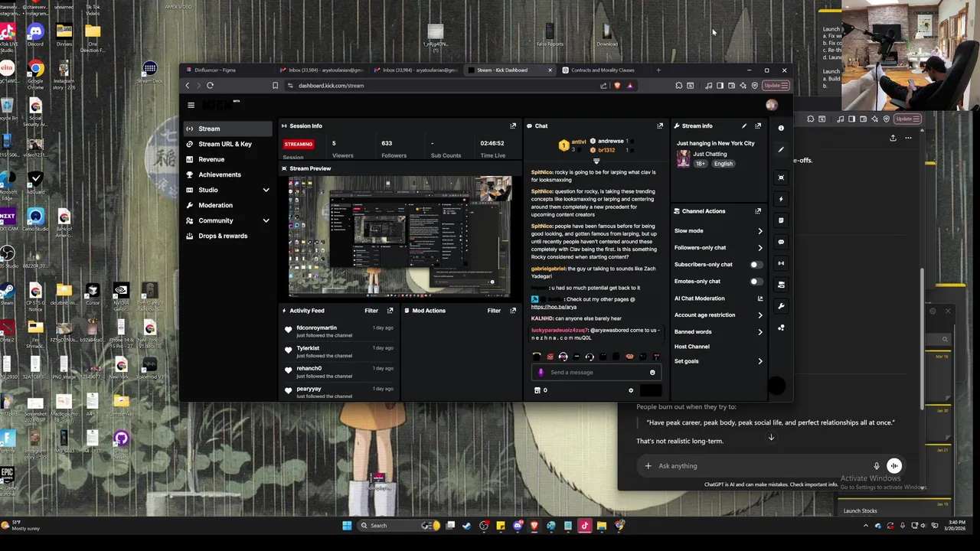Click the Windows Start button
Viewport: 980px width, 551px height.
[347, 526]
